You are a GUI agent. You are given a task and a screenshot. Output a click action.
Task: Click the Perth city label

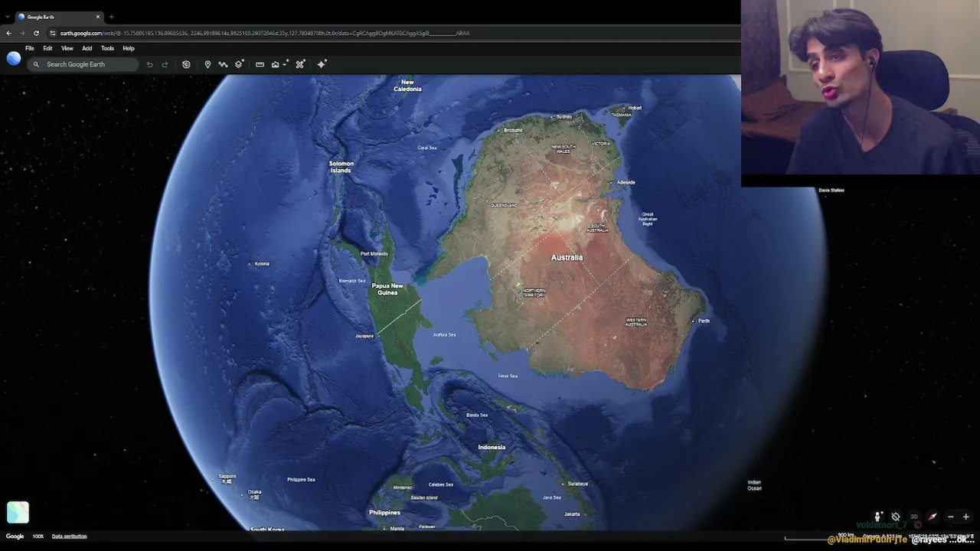click(704, 321)
